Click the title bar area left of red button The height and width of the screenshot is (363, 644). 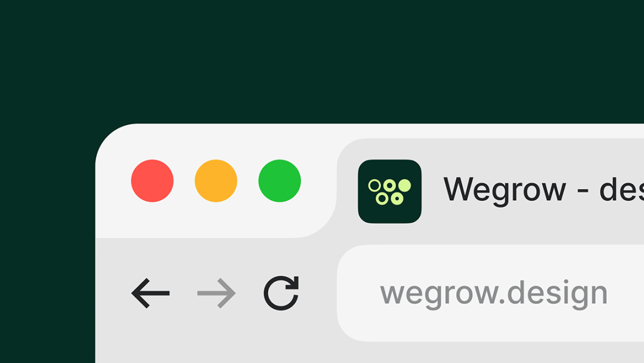click(113, 181)
